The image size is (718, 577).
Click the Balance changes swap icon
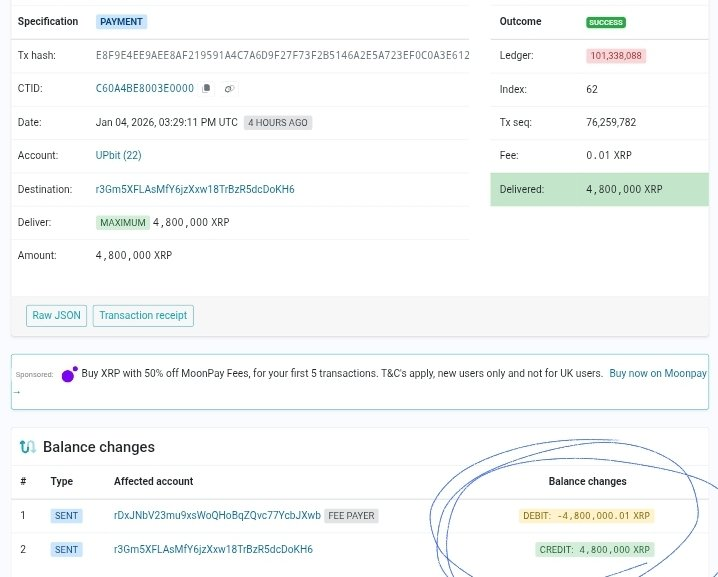[x=28, y=447]
